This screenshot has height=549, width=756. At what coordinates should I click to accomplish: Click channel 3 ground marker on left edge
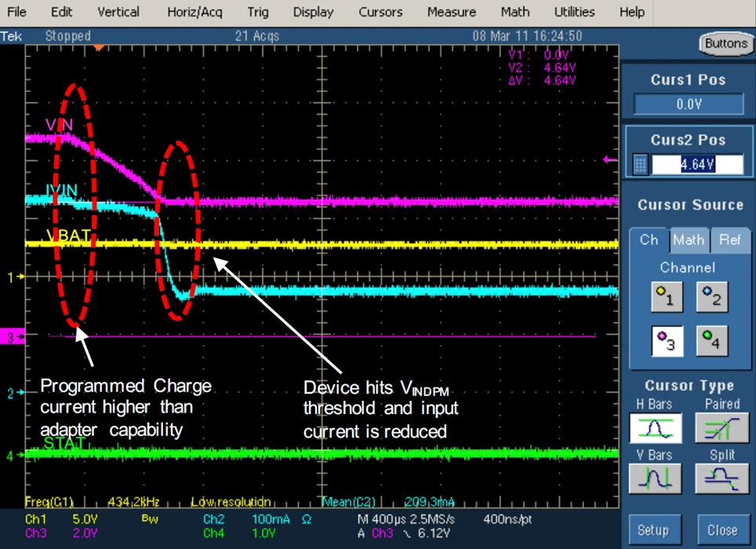[x=11, y=336]
